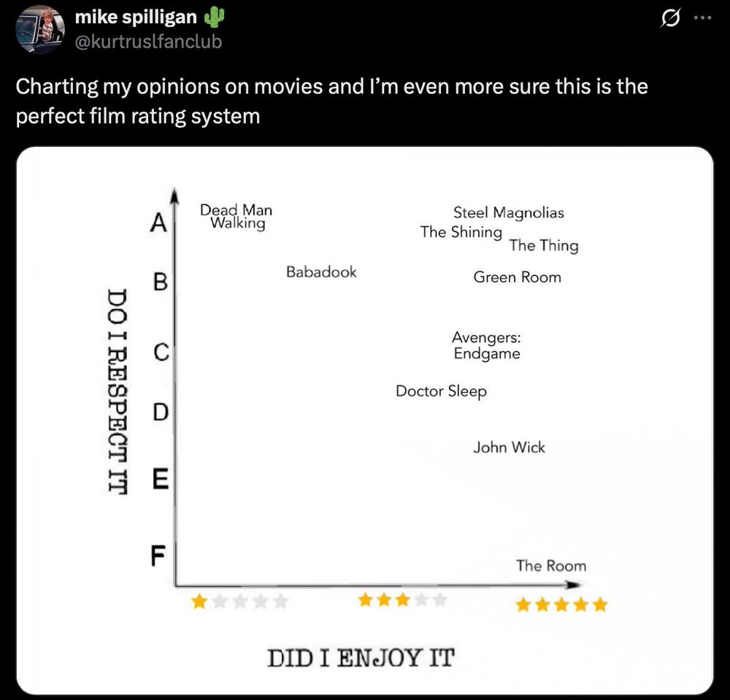Click the tweet text about film rating
Image resolution: width=730 pixels, height=700 pixels.
pos(331,101)
